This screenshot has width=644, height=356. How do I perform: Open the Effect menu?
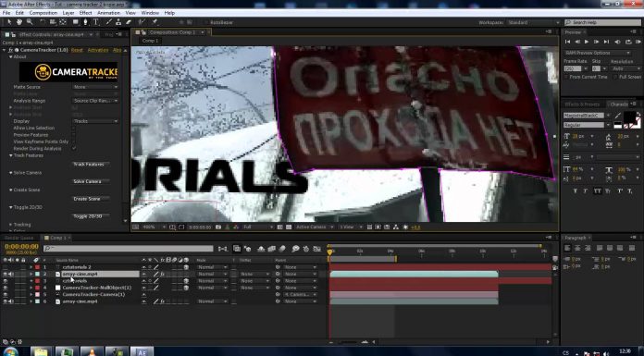point(85,13)
